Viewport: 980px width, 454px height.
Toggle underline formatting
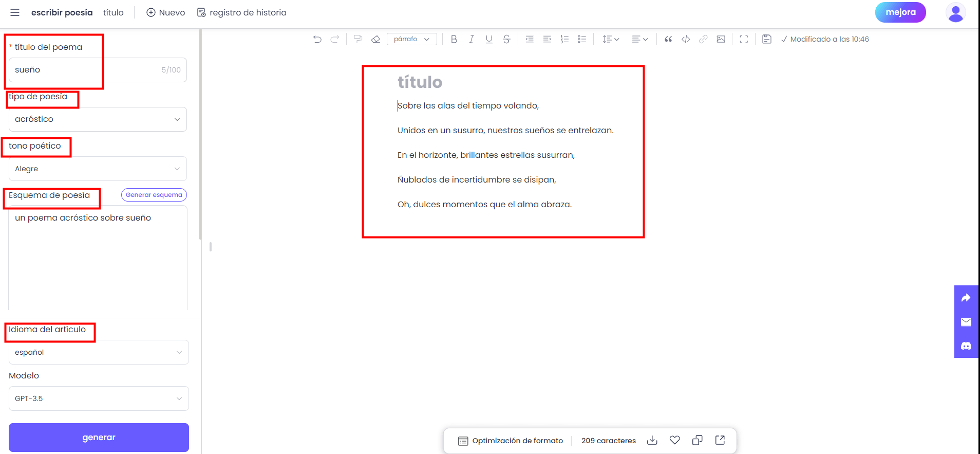(489, 39)
